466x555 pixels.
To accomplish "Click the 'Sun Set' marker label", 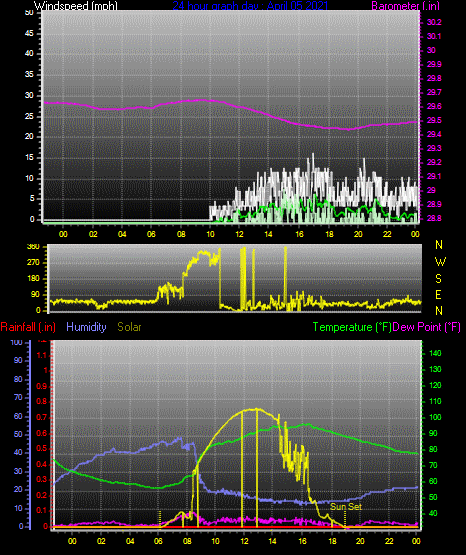I will [346, 507].
